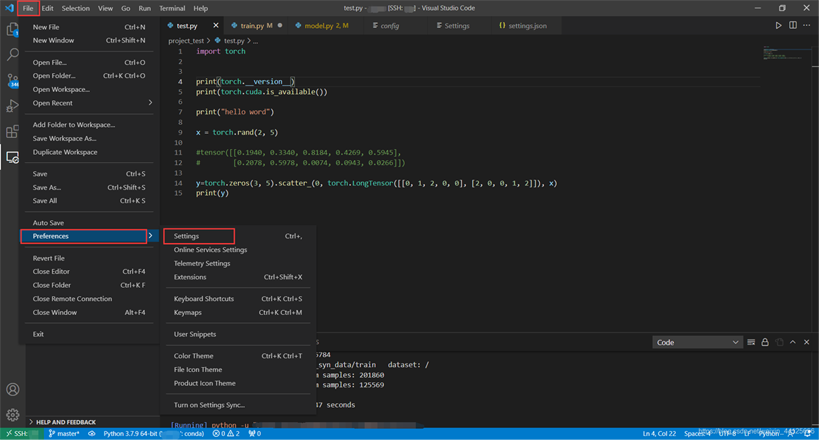The image size is (819, 440).
Task: Close the test.py editor tab
Action: tap(216, 25)
